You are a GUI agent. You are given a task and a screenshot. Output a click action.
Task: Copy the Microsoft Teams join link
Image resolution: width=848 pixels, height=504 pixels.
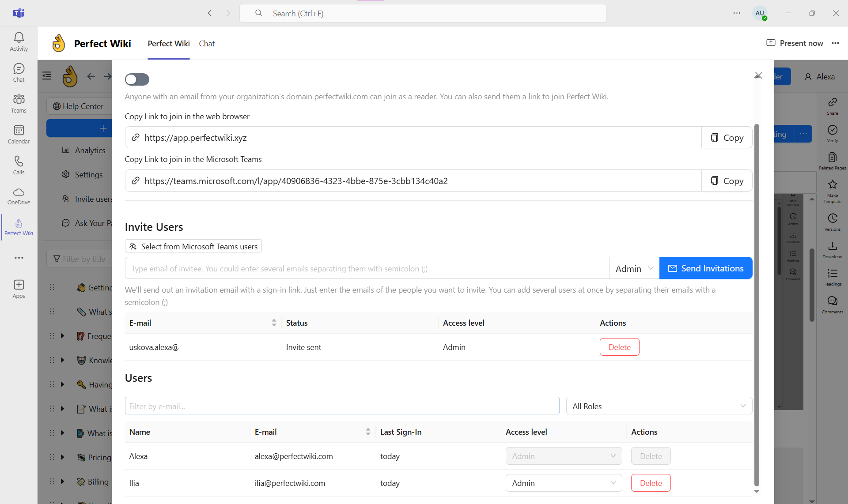tap(727, 181)
